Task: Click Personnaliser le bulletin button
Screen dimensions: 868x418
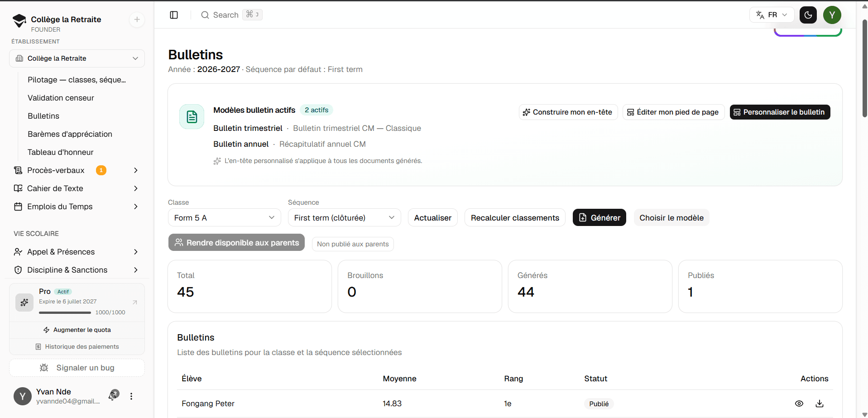Action: point(780,112)
